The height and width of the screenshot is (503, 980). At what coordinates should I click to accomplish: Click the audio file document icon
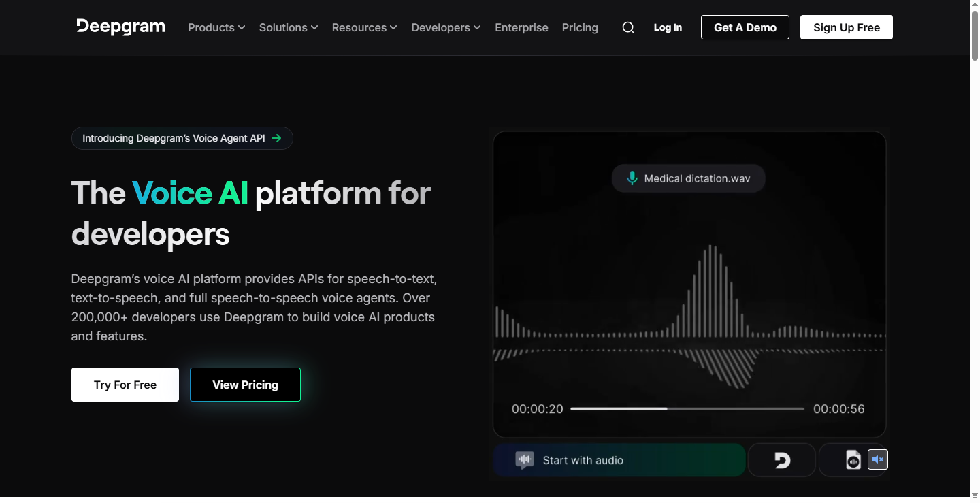pos(853,460)
